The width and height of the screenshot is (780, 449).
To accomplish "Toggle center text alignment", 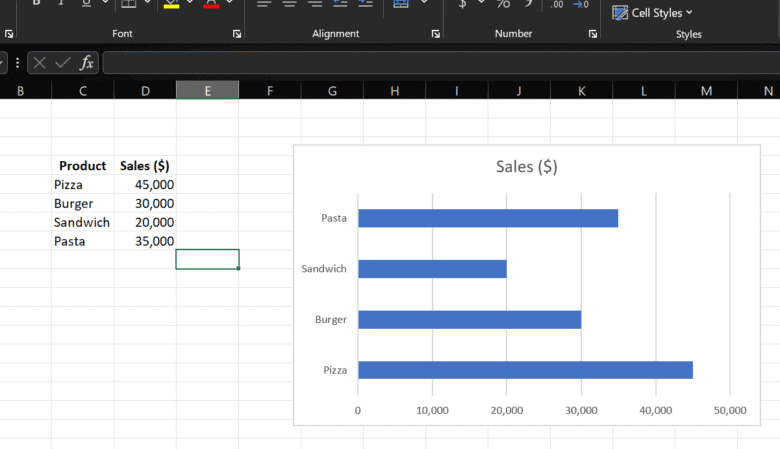I will point(290,4).
